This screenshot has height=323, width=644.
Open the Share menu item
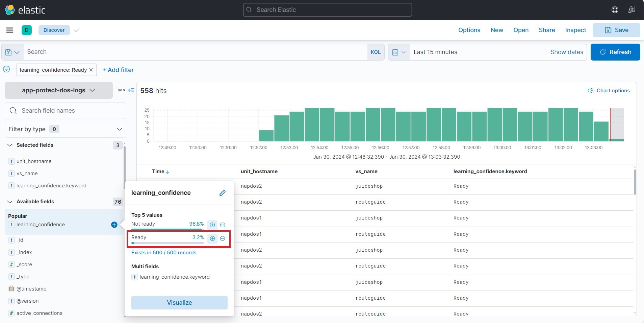[547, 30]
